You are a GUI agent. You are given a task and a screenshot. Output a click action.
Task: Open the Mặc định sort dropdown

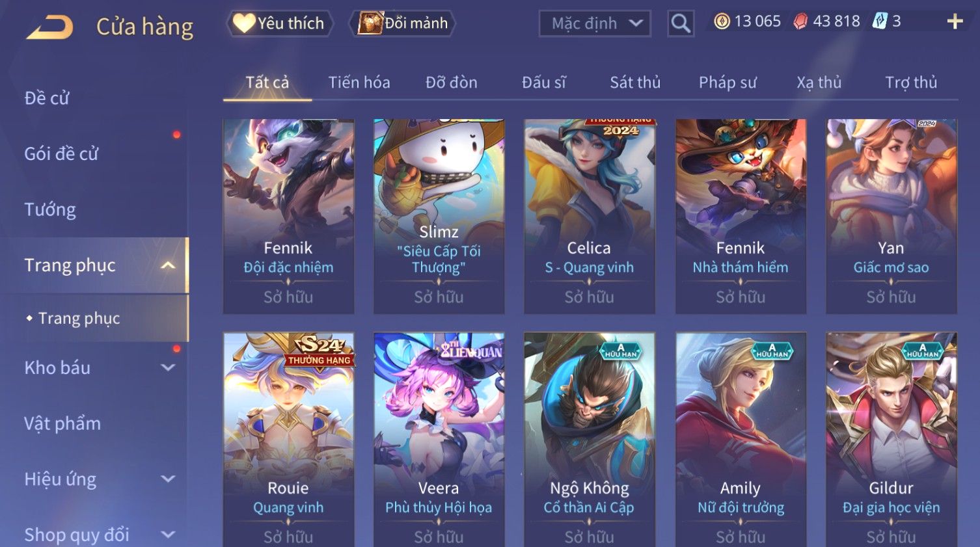(595, 24)
